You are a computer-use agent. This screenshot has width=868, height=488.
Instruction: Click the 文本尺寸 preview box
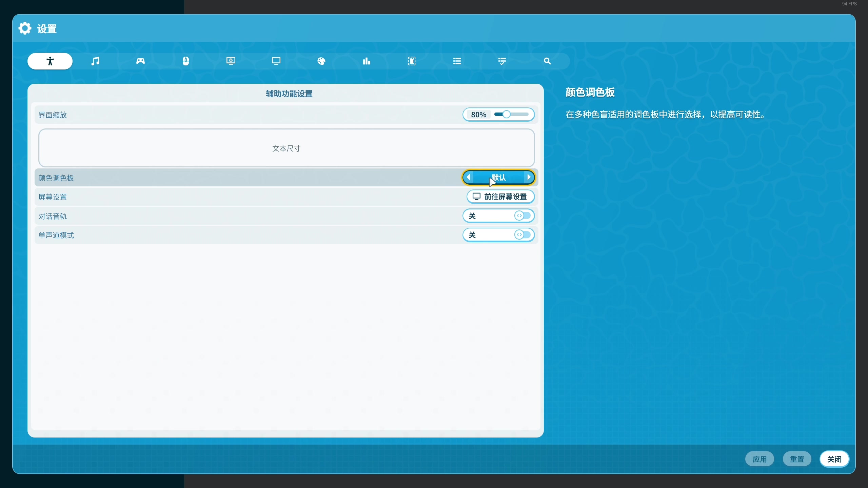287,148
